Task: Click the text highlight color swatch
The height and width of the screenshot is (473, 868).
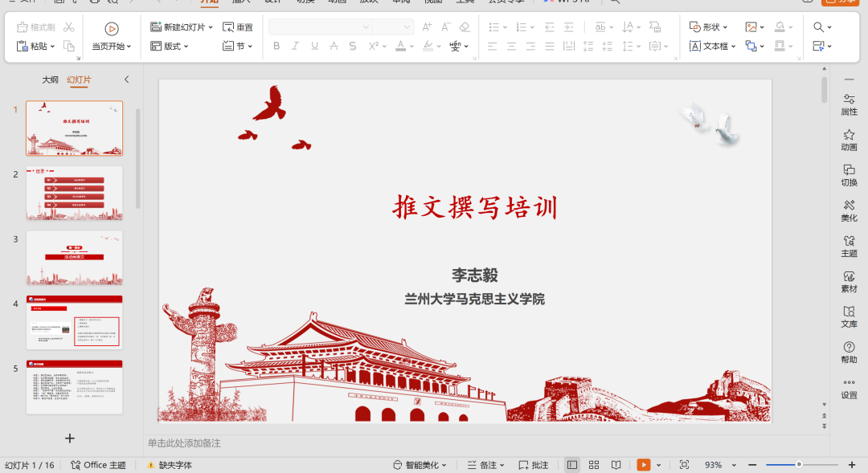Action: (x=428, y=46)
